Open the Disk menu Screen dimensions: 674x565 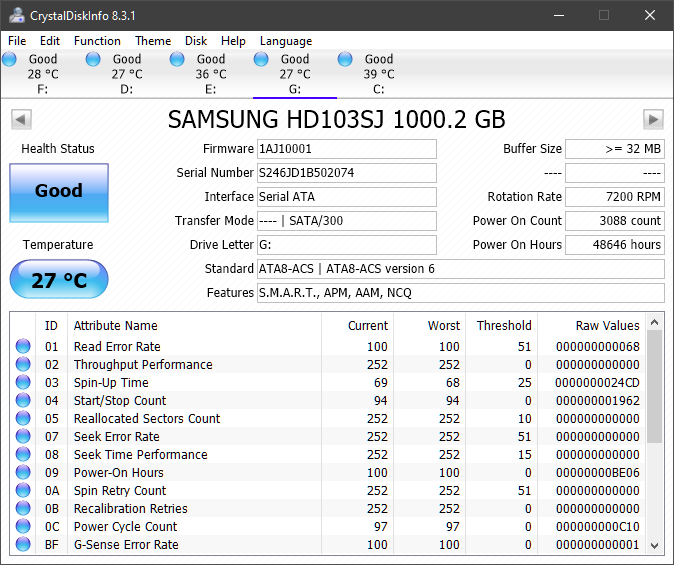(x=196, y=41)
